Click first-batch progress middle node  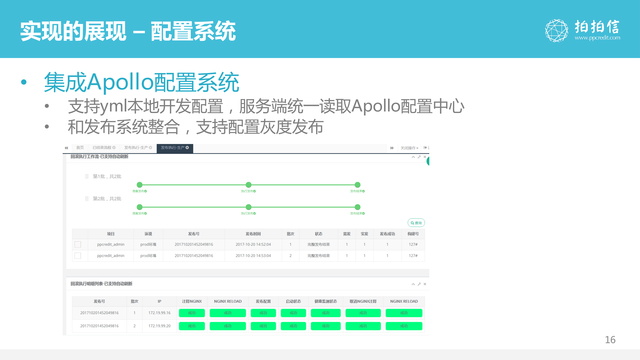point(249,185)
